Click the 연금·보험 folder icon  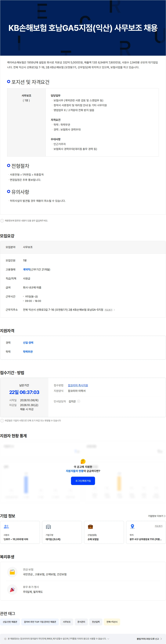click(12, 572)
